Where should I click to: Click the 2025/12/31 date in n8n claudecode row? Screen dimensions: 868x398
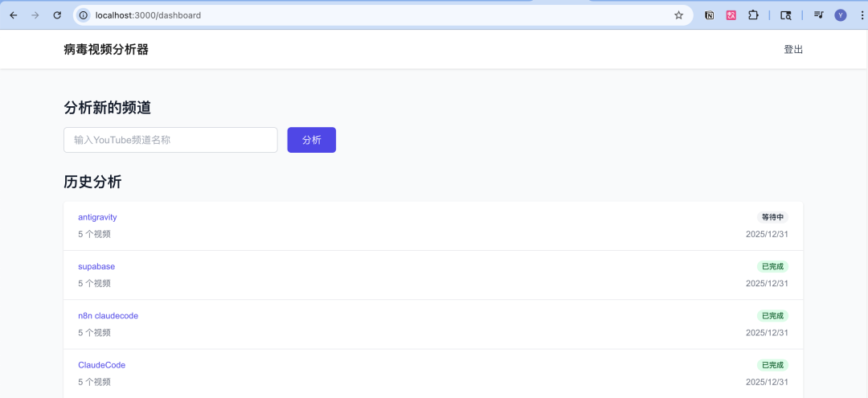point(767,333)
